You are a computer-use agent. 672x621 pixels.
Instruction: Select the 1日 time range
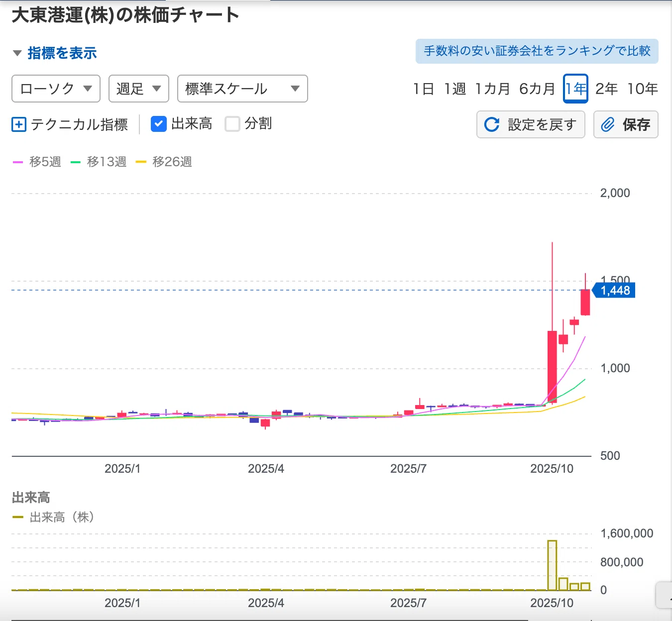point(424,89)
